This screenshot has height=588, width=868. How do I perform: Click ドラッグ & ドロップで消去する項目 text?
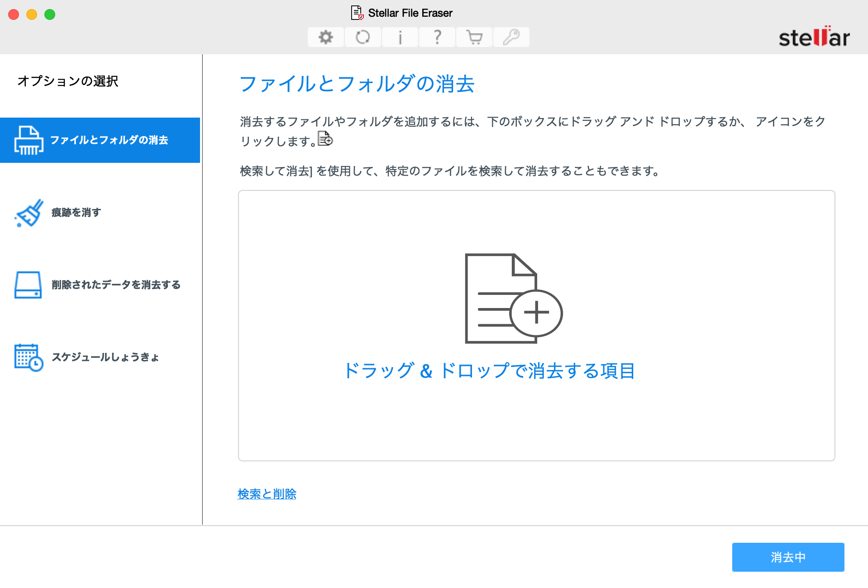[489, 371]
